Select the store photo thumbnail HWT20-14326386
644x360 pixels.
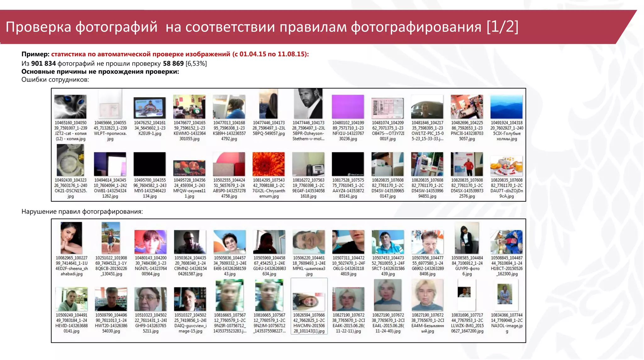pyautogui.click(x=111, y=299)
